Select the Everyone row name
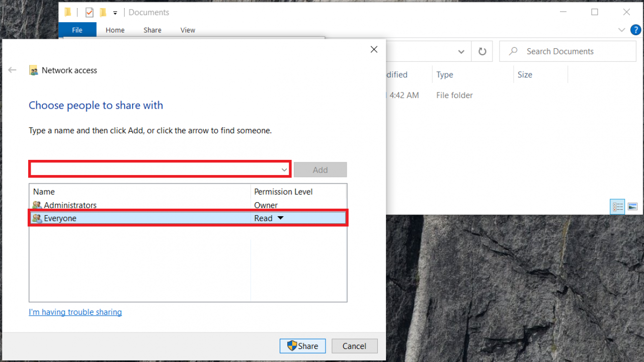Viewport: 644px width, 362px height. click(x=60, y=218)
